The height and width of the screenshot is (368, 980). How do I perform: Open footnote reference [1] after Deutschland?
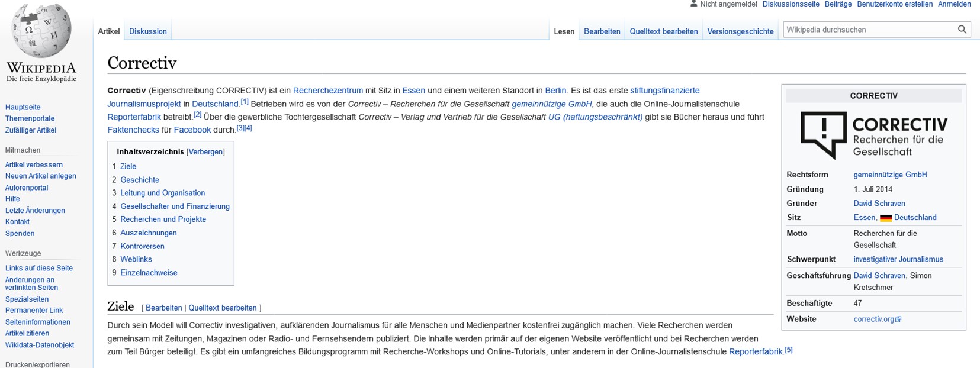(x=245, y=102)
